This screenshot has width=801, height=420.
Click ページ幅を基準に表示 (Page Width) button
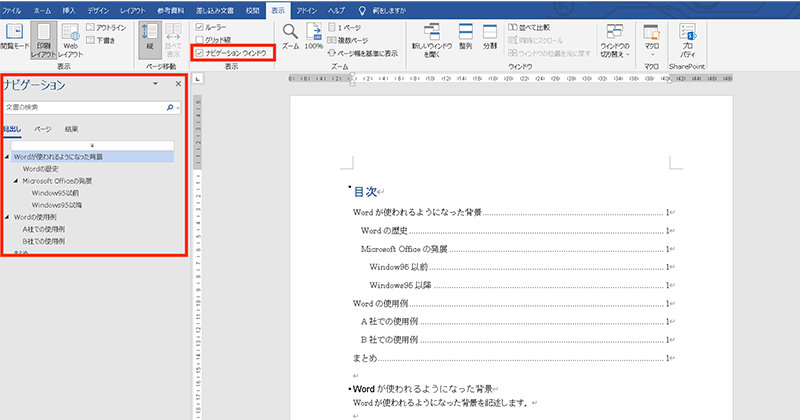(360, 51)
